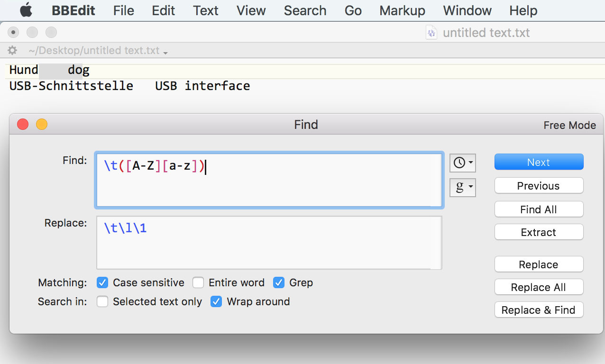This screenshot has height=364, width=605.
Task: Open the Help menu
Action: [523, 10]
